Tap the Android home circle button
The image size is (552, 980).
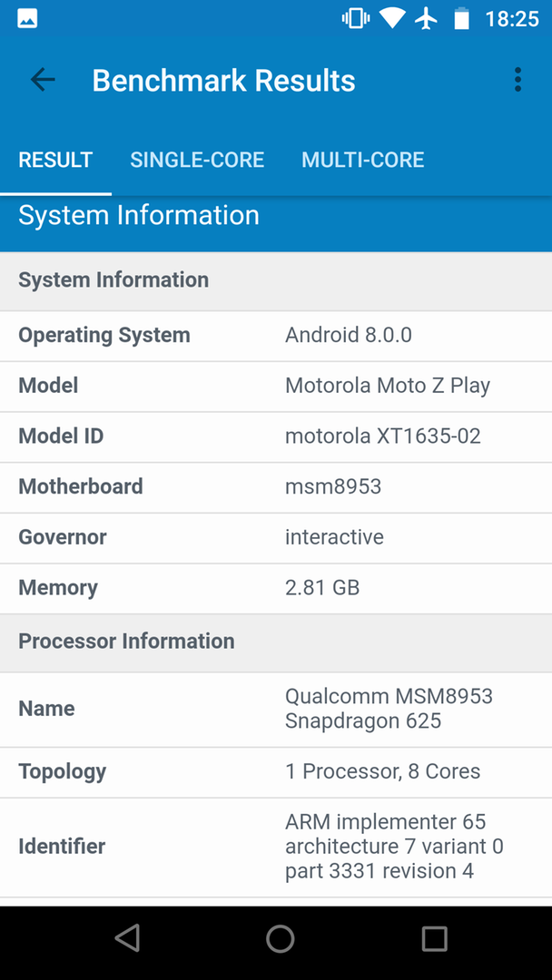[x=280, y=938]
